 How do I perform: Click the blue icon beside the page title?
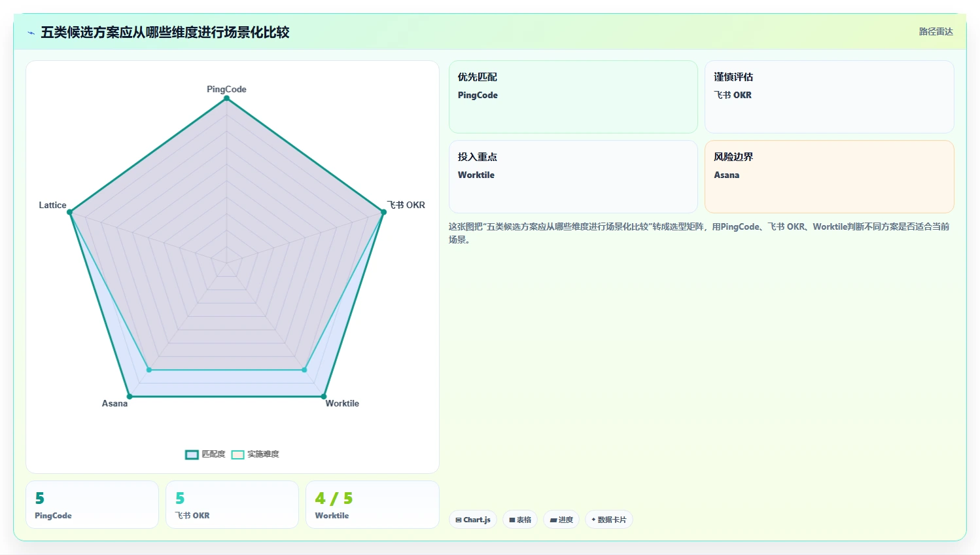pyautogui.click(x=31, y=33)
